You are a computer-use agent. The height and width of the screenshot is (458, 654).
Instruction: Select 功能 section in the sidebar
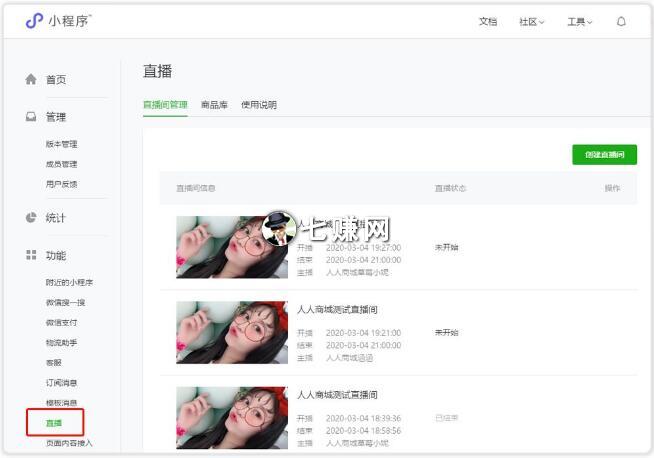click(x=56, y=255)
